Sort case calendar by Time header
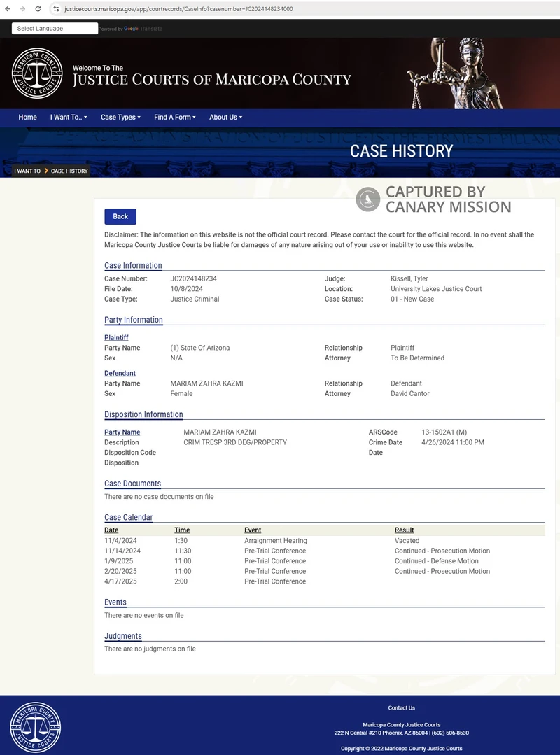 [182, 530]
